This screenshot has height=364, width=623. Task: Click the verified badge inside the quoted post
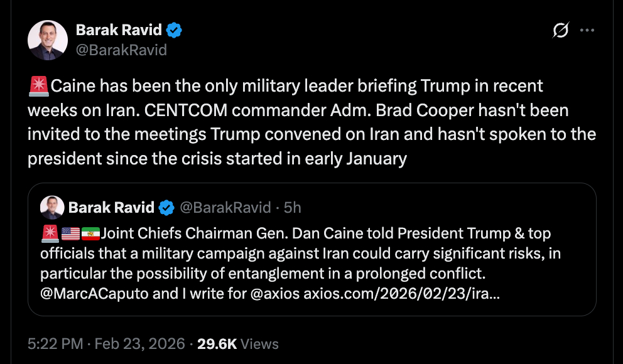click(166, 207)
